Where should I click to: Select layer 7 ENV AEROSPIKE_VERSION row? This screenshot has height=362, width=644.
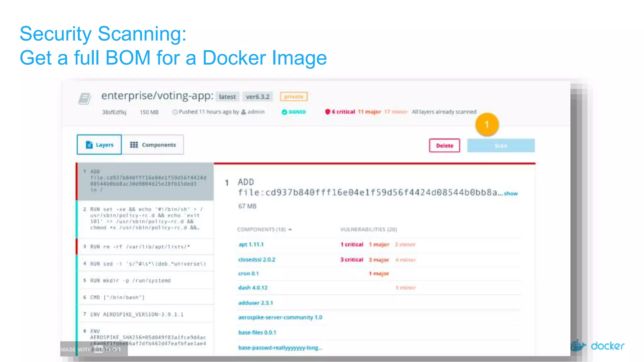(x=145, y=314)
